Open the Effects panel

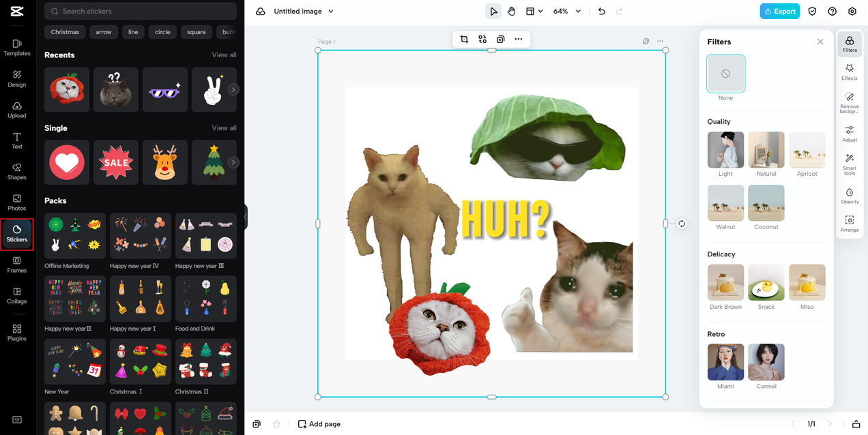[x=850, y=72]
